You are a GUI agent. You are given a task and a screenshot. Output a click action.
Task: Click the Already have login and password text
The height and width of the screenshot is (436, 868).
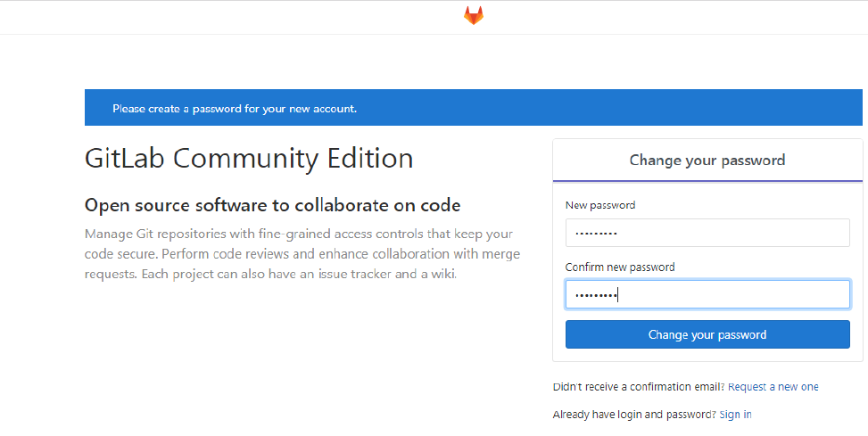(633, 415)
